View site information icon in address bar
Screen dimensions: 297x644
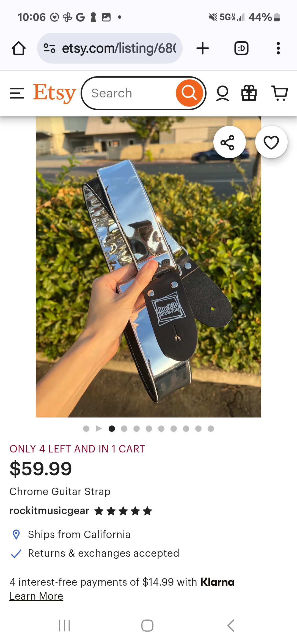point(50,48)
